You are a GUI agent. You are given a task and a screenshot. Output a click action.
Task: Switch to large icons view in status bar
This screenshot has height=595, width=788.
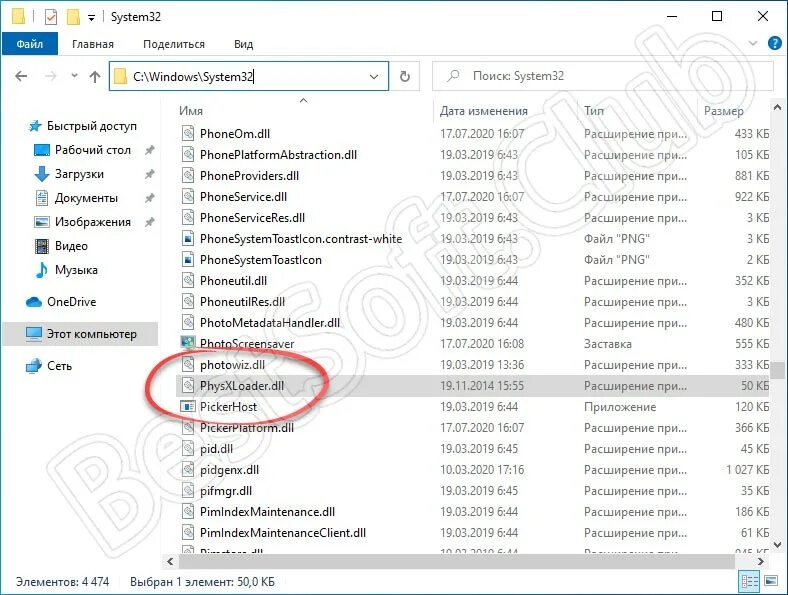771,581
